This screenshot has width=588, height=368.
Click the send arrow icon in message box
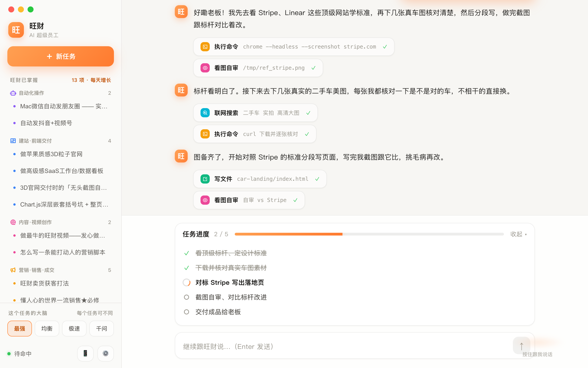point(521,346)
